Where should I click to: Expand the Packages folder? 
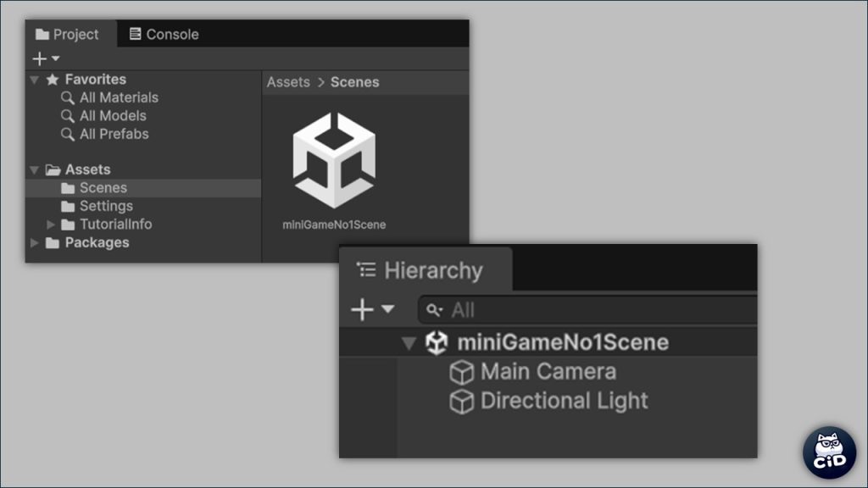[34, 243]
